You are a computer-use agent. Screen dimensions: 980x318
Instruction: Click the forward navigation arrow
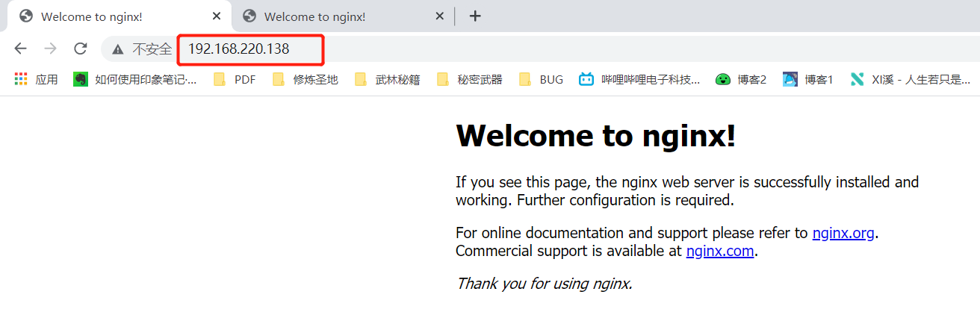(50, 49)
